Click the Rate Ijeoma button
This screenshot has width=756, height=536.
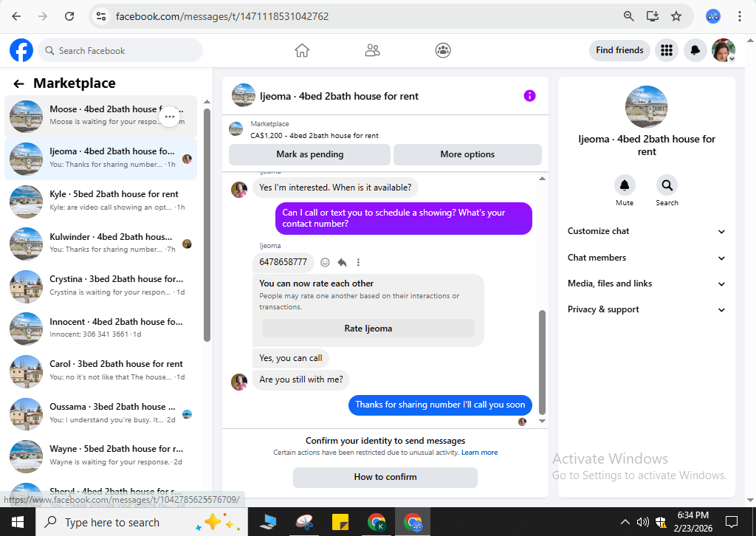368,329
